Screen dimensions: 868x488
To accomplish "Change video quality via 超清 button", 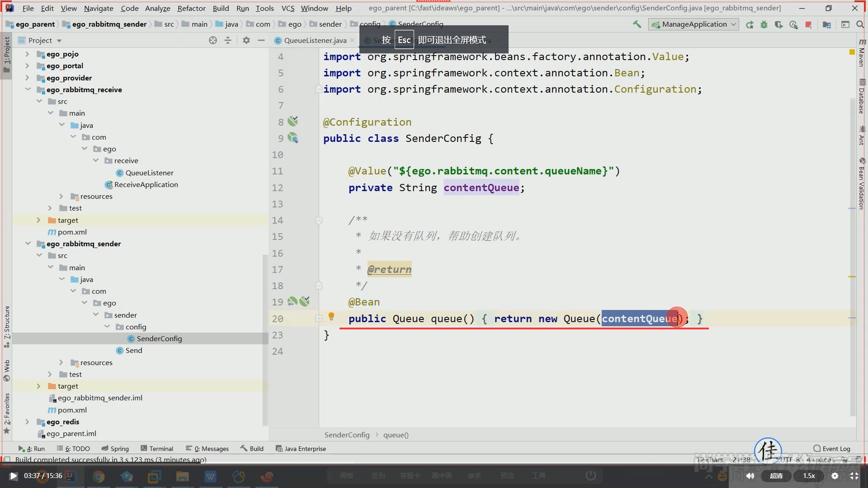I will 776,476.
